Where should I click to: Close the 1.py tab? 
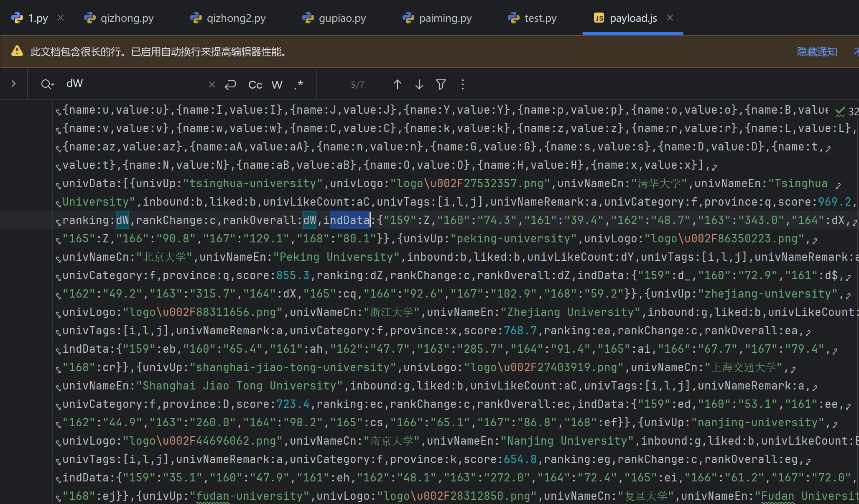pyautogui.click(x=61, y=18)
